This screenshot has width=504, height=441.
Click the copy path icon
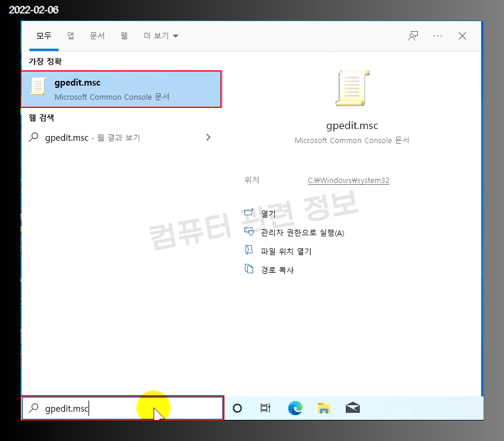click(249, 269)
